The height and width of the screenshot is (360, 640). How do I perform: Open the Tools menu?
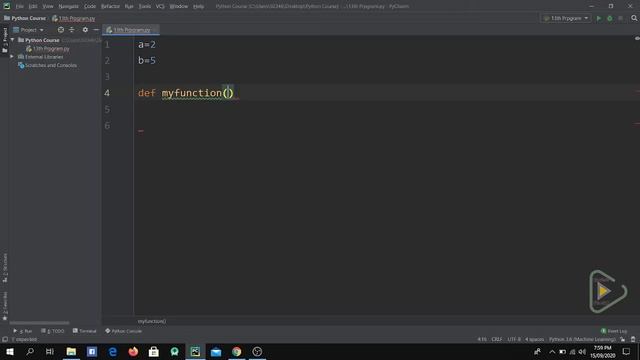tap(145, 6)
